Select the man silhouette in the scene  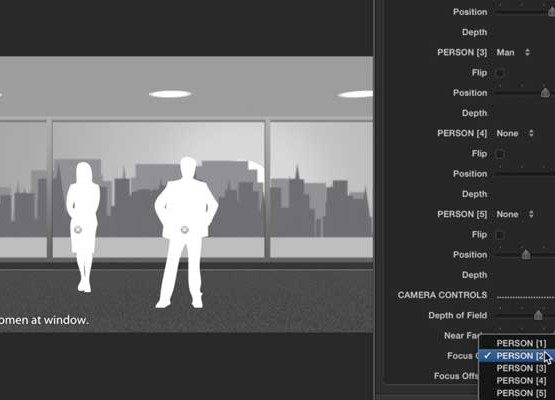[x=186, y=232]
